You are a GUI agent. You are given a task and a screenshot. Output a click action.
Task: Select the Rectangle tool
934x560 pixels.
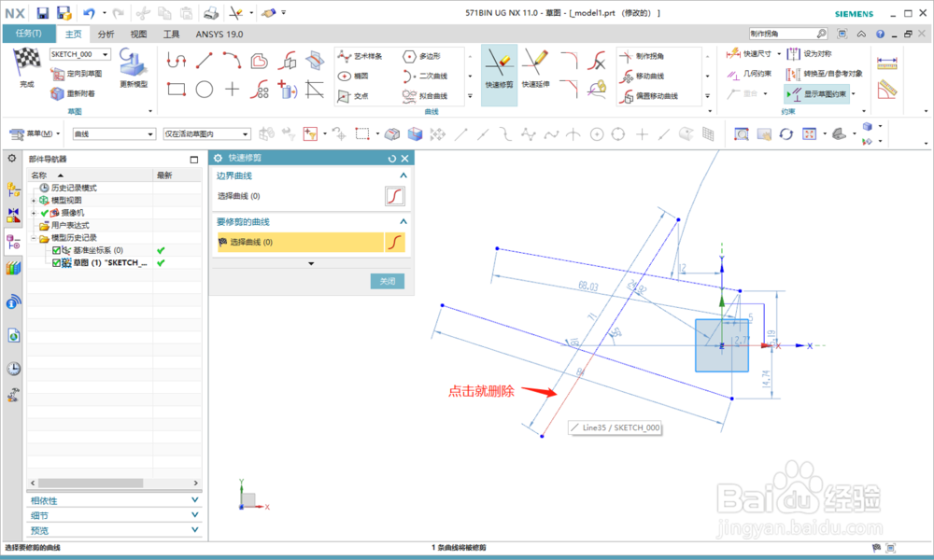177,90
